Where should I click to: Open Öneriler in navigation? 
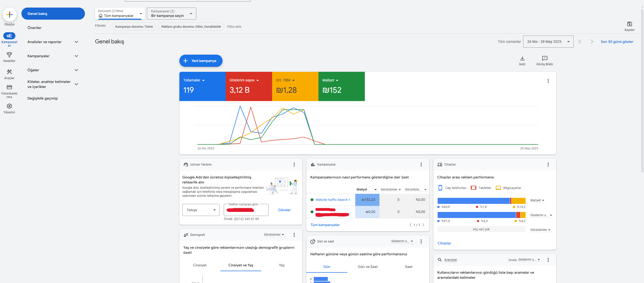[x=35, y=28]
